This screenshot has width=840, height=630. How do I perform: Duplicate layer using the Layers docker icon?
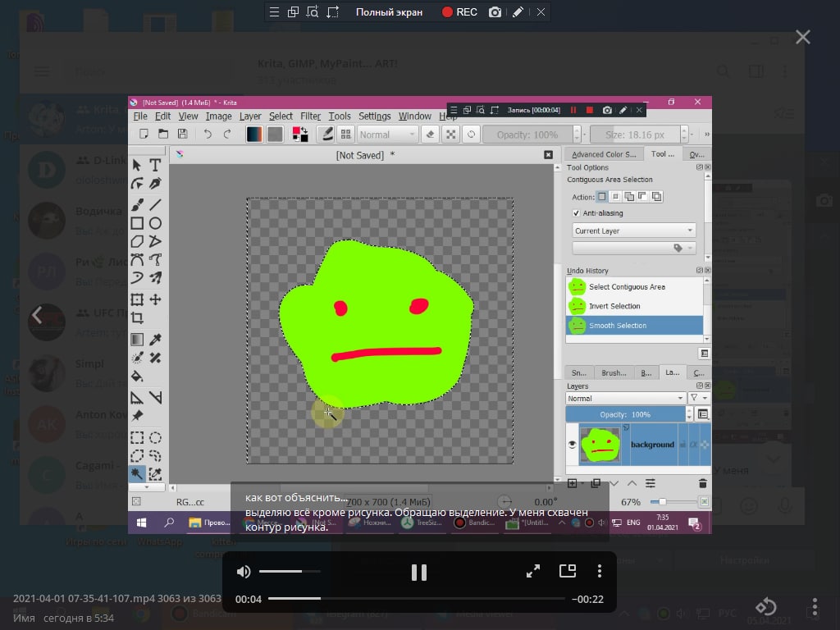(596, 484)
